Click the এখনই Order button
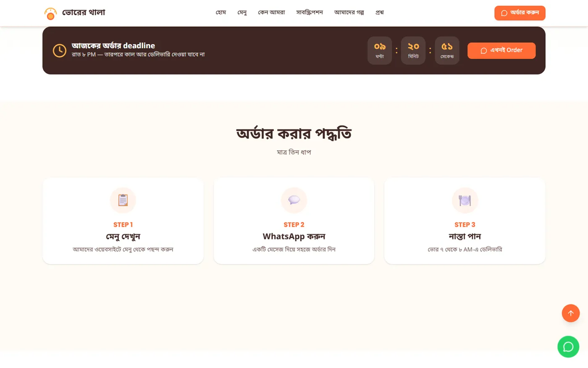588x368 pixels. point(501,50)
